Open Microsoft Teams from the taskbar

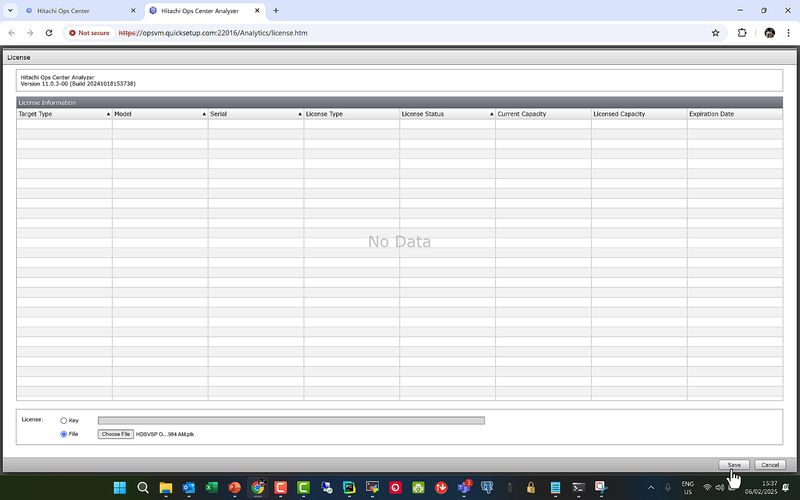pyautogui.click(x=464, y=488)
